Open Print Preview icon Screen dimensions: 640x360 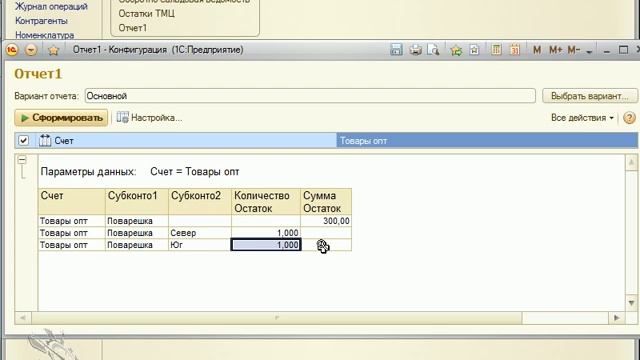click(433, 50)
